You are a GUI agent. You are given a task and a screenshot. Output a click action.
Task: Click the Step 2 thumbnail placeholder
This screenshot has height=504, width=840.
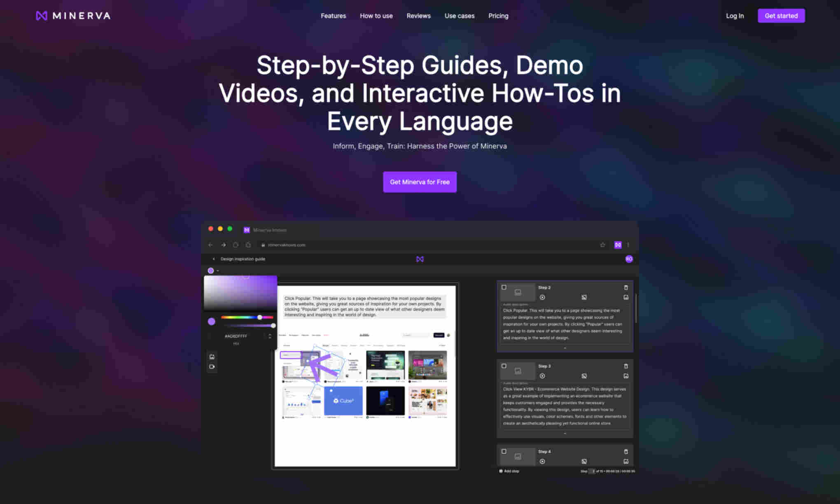(x=518, y=292)
